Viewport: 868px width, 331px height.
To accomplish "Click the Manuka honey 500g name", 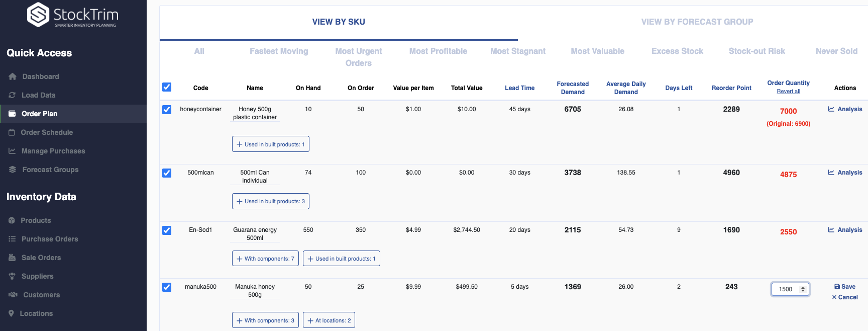I will pyautogui.click(x=255, y=291).
